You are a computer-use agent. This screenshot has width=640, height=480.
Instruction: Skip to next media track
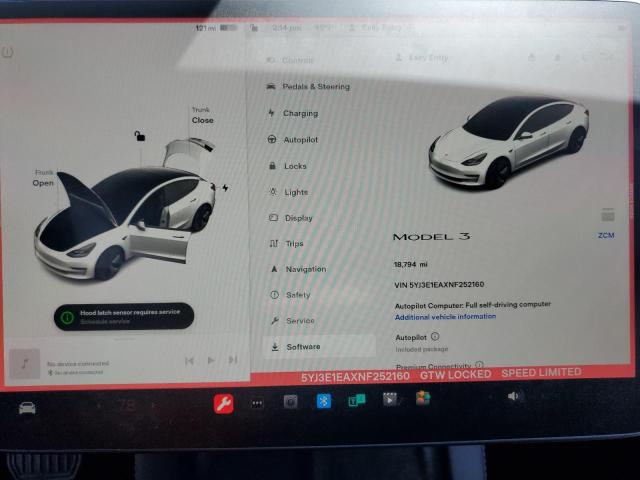[233, 360]
